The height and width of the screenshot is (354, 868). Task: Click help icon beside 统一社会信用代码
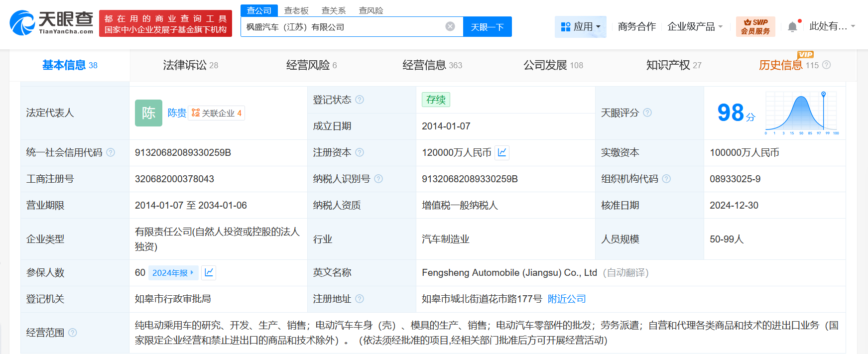click(111, 152)
